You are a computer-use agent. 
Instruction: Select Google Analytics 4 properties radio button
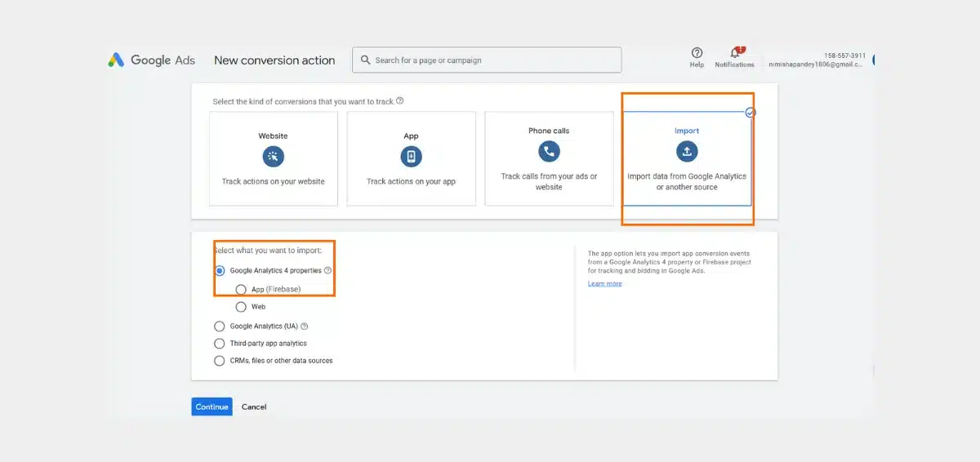220,270
